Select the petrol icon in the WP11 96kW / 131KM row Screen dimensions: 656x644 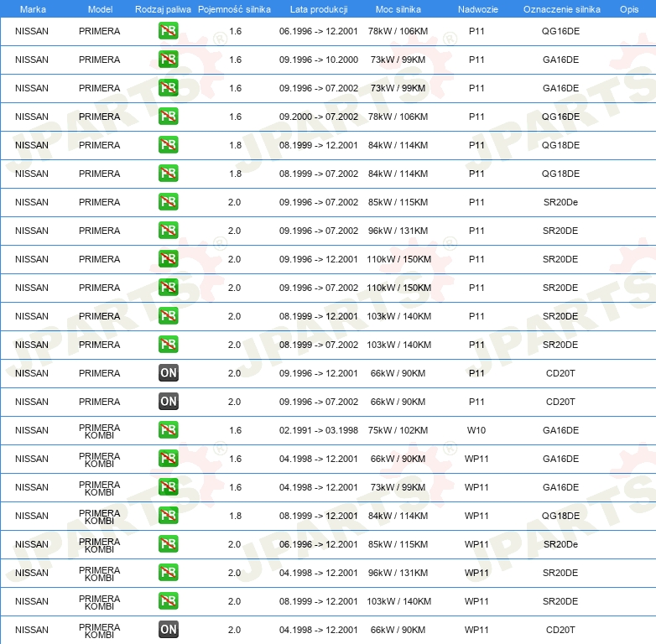168,573
